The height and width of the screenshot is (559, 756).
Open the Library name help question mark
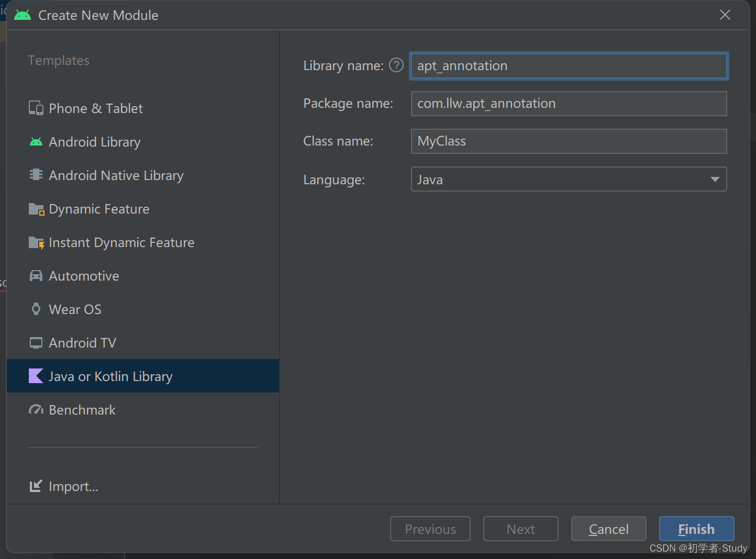click(x=396, y=65)
